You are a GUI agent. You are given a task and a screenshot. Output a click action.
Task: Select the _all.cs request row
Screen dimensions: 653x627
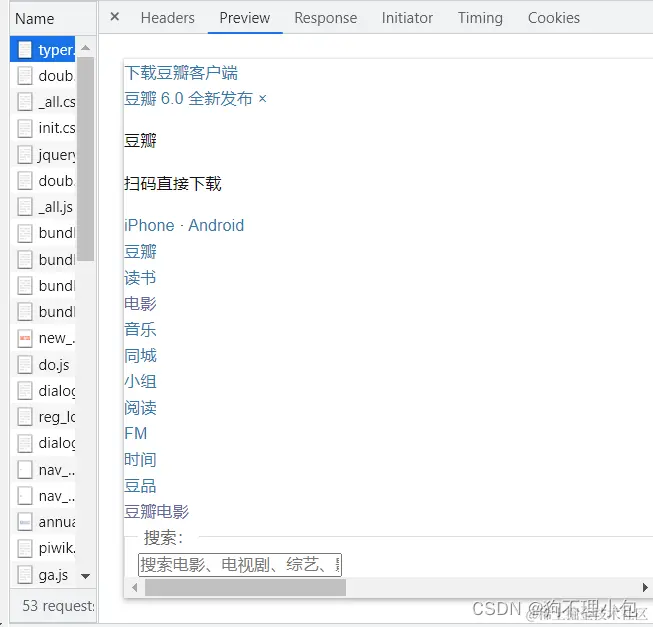[x=43, y=102]
